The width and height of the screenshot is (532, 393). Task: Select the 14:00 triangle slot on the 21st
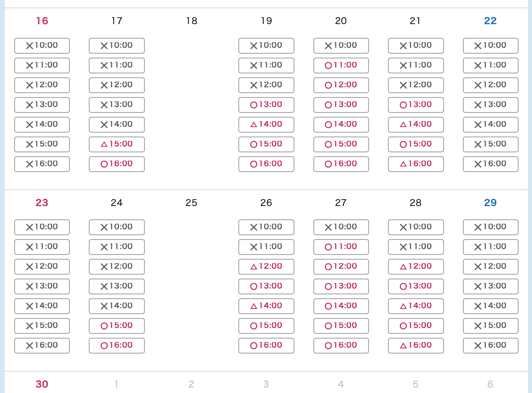click(416, 125)
